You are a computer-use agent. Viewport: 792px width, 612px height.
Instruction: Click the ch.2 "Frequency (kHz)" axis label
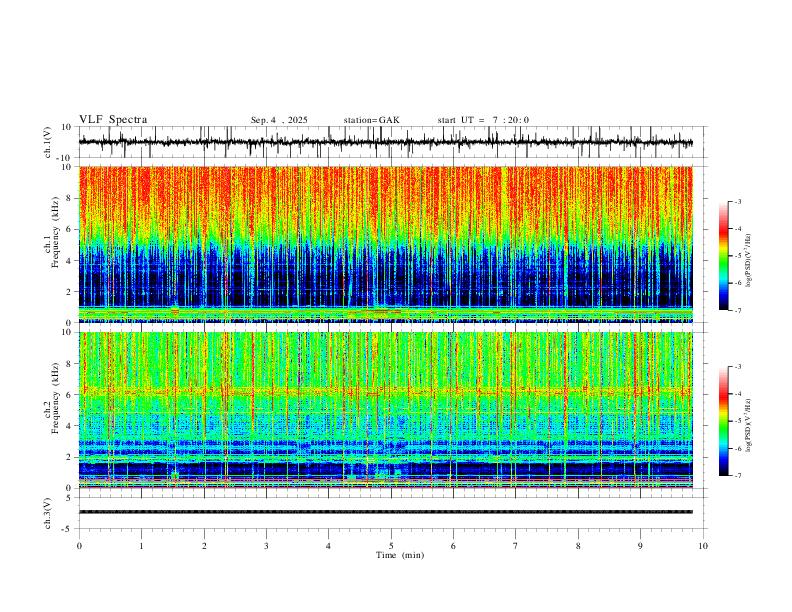pos(56,397)
